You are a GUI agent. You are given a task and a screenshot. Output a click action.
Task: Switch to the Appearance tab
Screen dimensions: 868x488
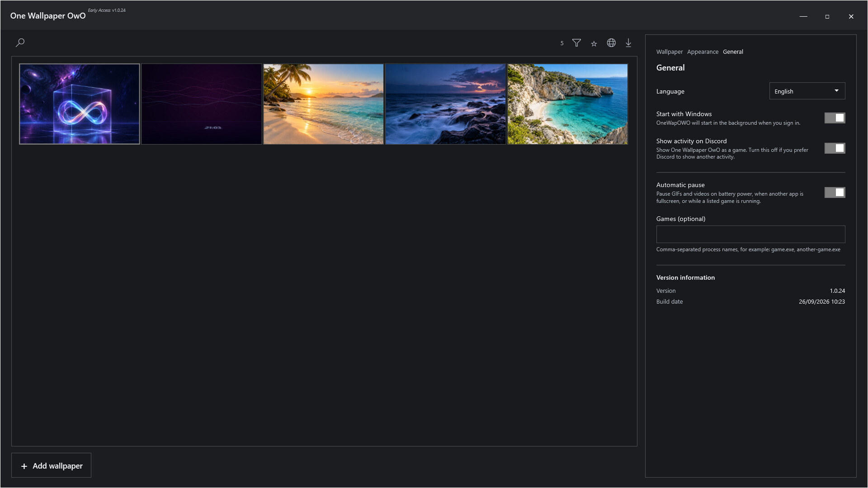click(703, 52)
